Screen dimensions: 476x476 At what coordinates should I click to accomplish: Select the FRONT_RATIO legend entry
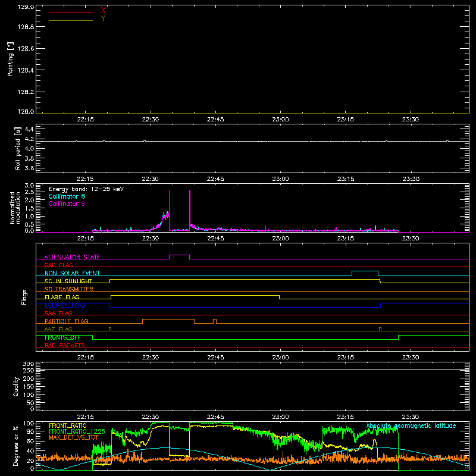point(68,425)
